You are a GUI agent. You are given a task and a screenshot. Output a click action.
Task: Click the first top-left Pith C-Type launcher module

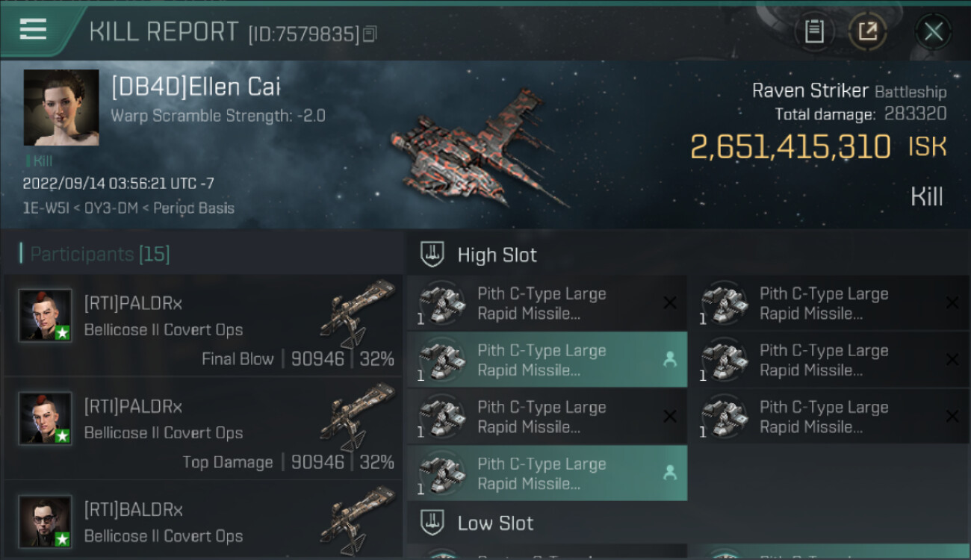pyautogui.click(x=547, y=303)
